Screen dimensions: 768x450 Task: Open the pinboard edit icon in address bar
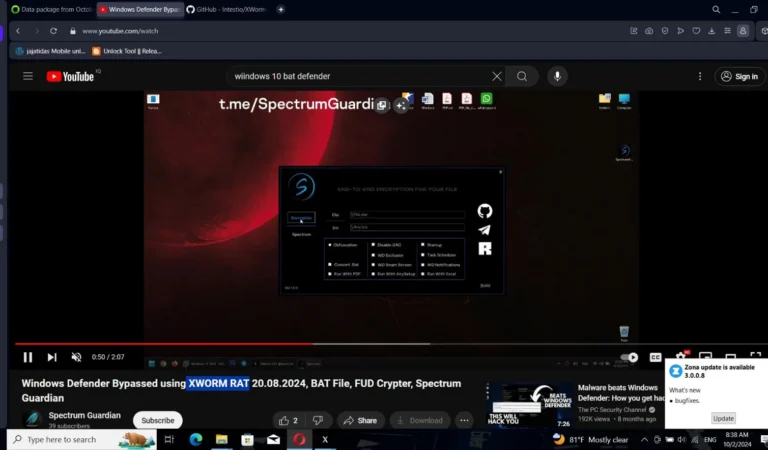[633, 31]
